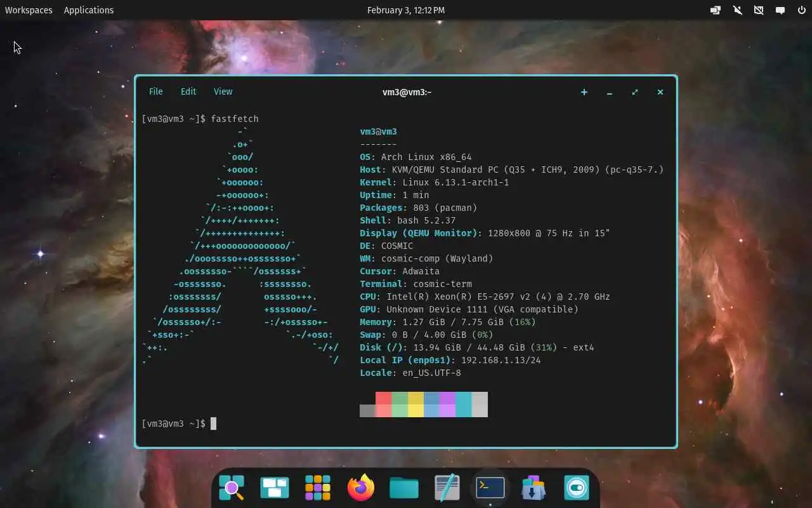The image size is (812, 508).
Task: Open COSMIC Files from the dock
Action: [404, 488]
